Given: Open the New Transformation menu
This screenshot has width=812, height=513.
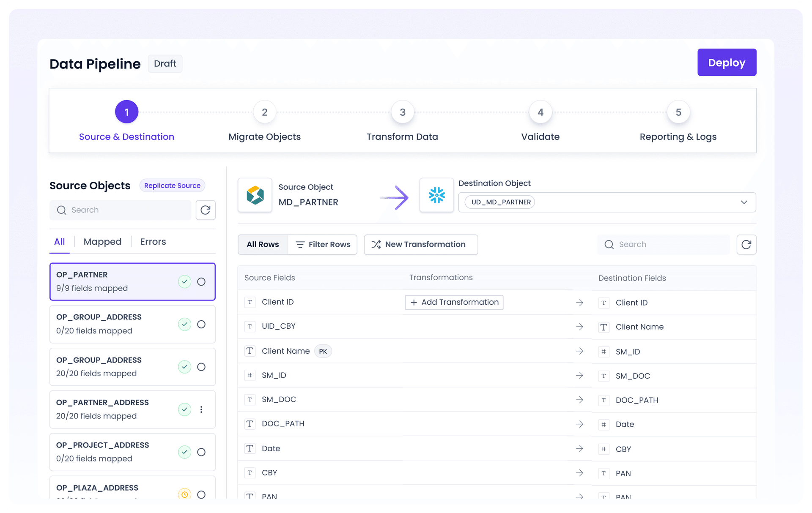Looking at the screenshot, I should click(x=420, y=245).
